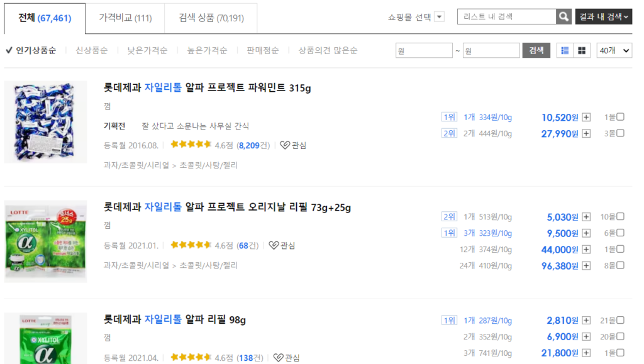Click the + icon next to 2,810원
This screenshot has height=364, width=644.
(586, 320)
